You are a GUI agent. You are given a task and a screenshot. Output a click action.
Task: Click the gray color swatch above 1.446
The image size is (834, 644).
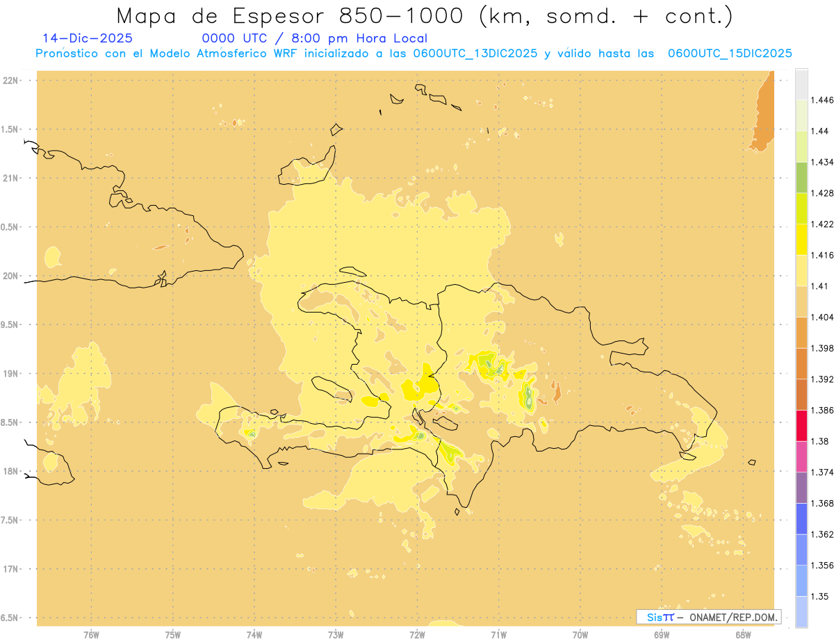point(801,84)
